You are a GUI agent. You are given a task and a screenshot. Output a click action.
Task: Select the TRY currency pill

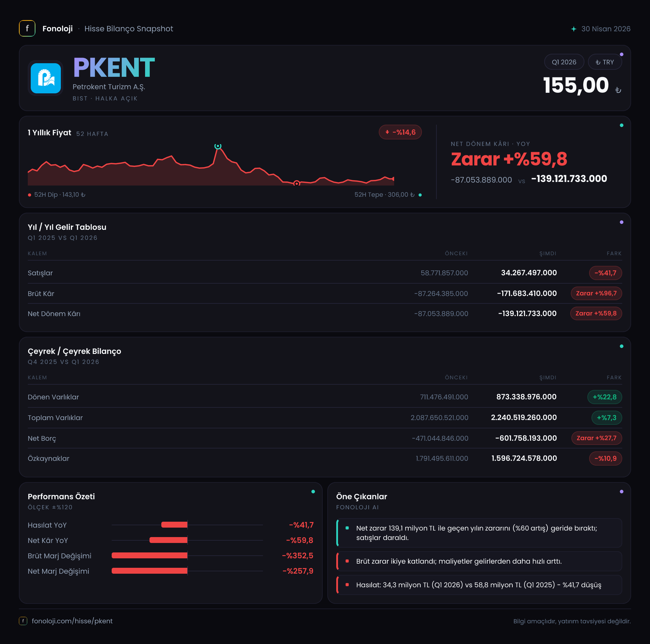(604, 62)
